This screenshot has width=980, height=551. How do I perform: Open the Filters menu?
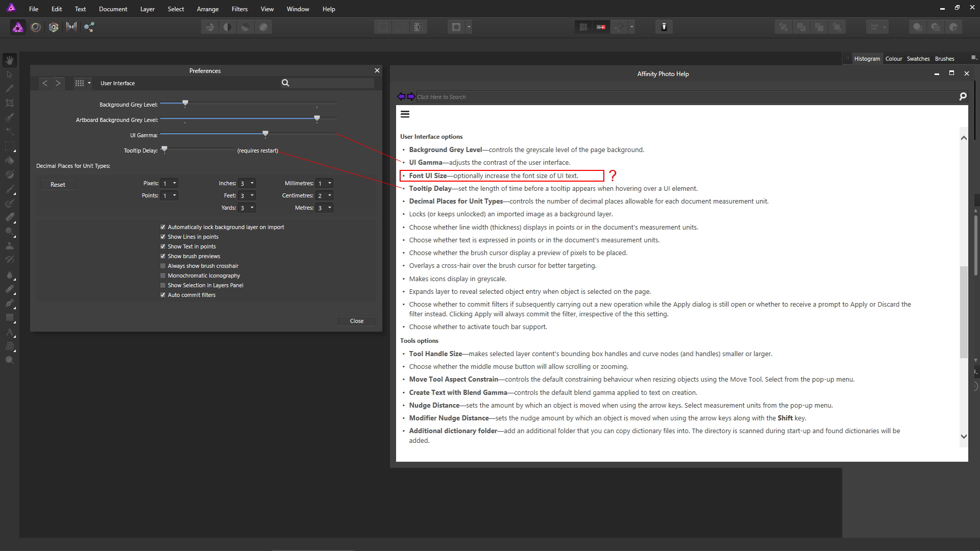239,9
